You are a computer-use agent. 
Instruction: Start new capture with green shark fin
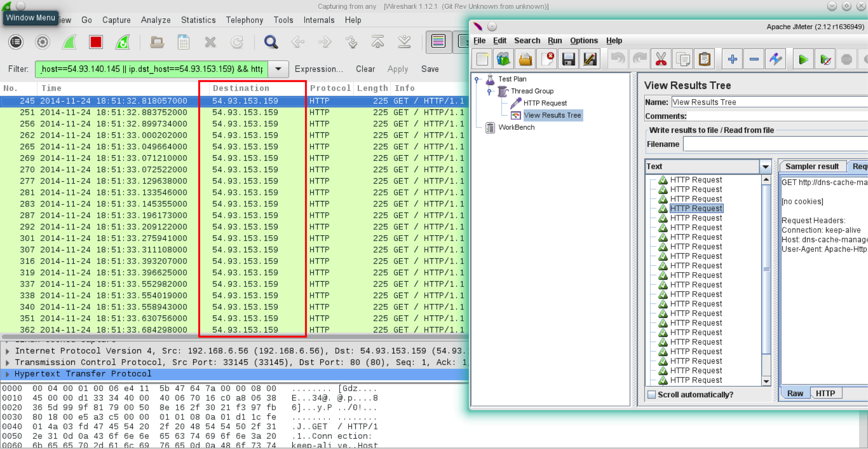[69, 42]
